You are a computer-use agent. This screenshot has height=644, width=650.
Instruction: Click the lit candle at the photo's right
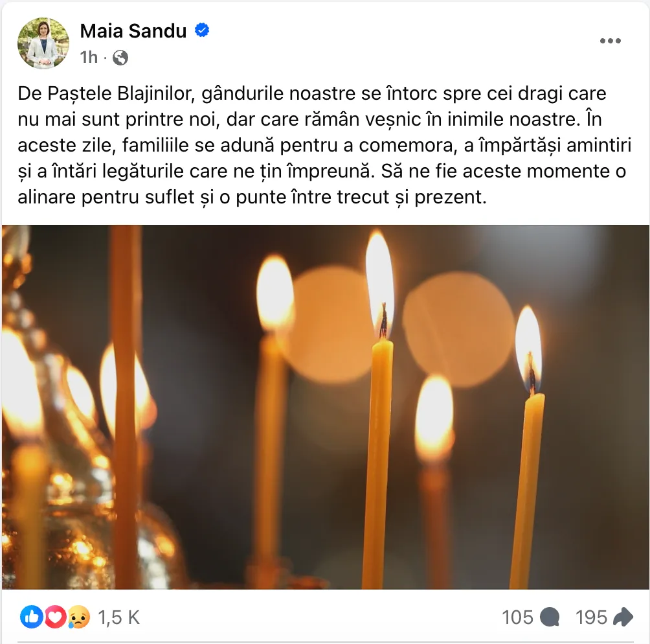tap(527, 447)
